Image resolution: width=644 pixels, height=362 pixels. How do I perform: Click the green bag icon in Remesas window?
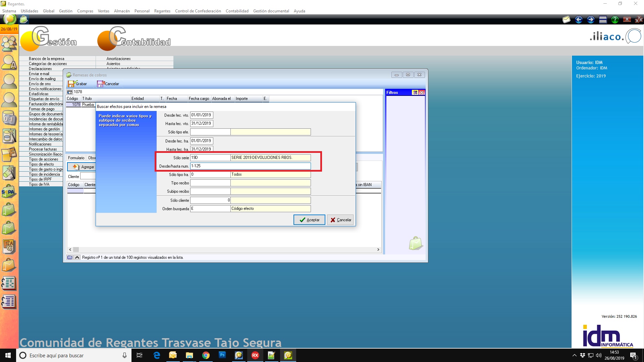(416, 243)
